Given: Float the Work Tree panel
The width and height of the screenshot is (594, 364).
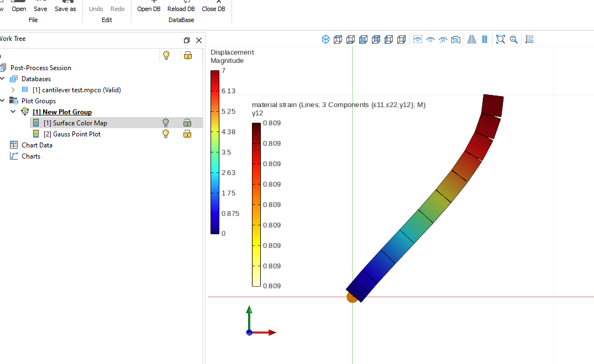Looking at the screenshot, I should pyautogui.click(x=186, y=40).
